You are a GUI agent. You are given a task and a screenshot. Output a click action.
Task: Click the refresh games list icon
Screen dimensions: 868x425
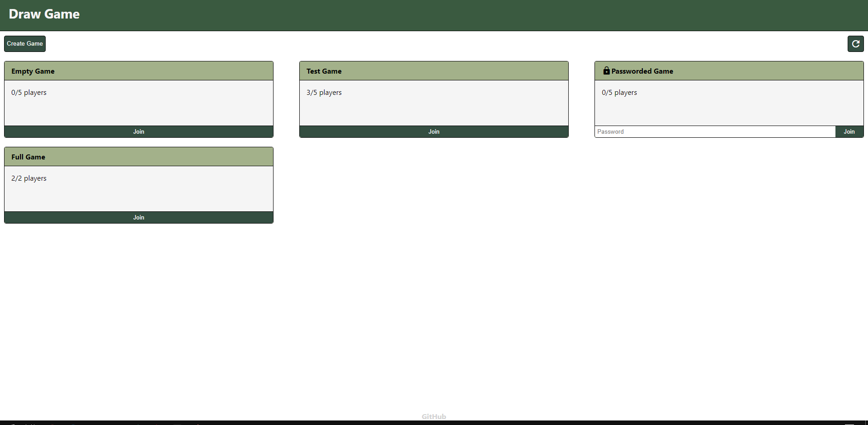855,44
